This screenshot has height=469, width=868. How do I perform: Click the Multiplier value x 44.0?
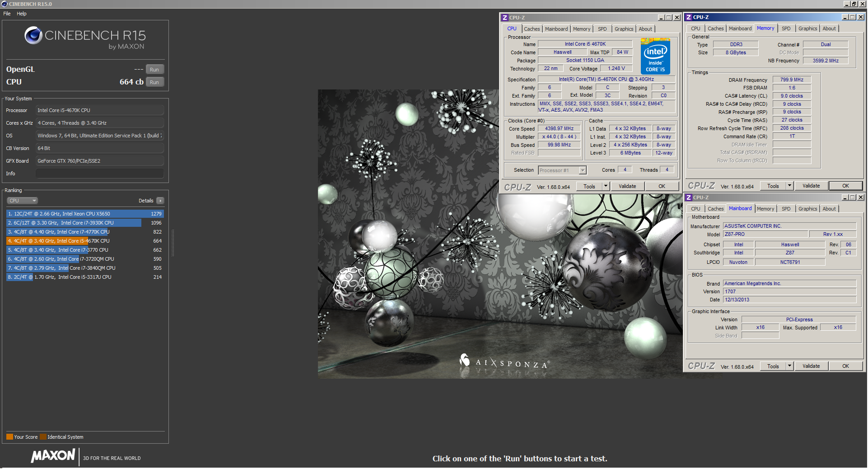(x=559, y=137)
